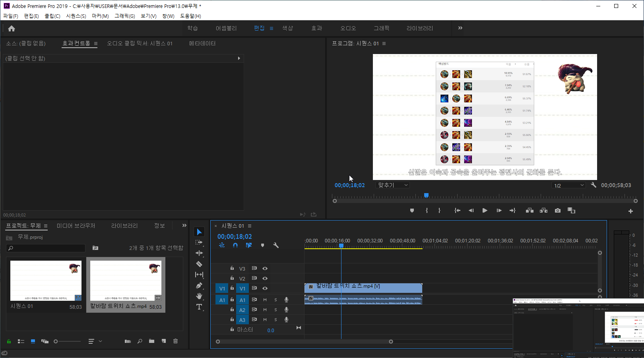
Task: Open the 프로그램 시퀀스 01 panel menu
Action: [384, 43]
